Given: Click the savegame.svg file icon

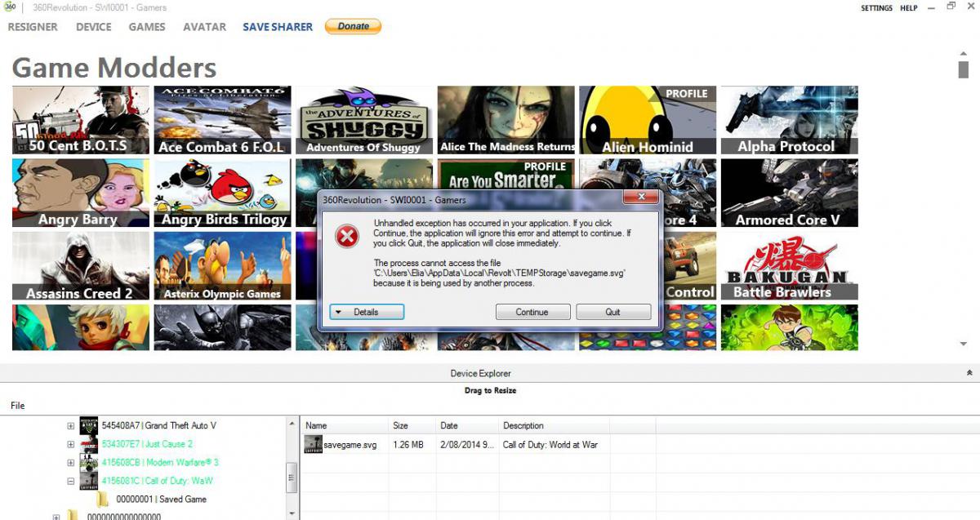Looking at the screenshot, I should click(314, 444).
